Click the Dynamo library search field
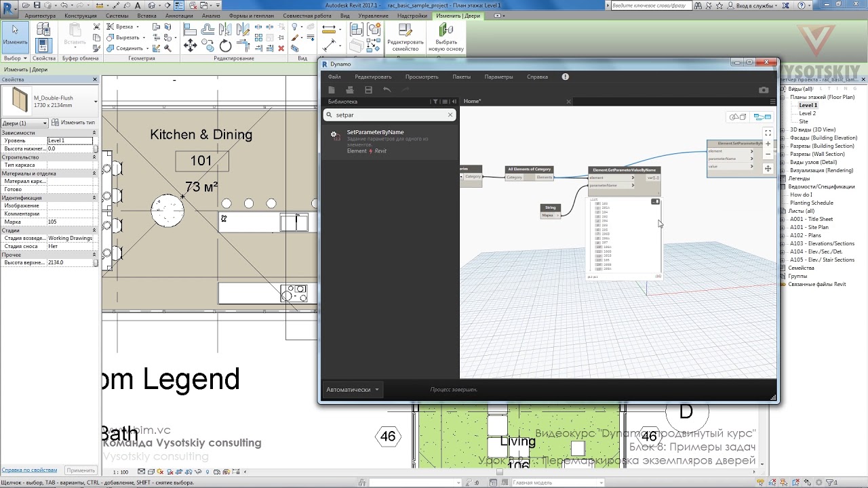 coord(390,115)
